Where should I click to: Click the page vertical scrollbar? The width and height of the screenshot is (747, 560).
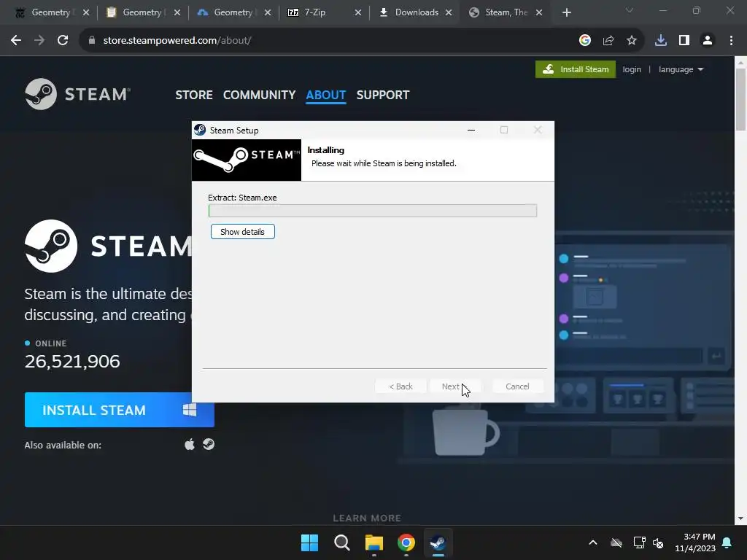740,99
